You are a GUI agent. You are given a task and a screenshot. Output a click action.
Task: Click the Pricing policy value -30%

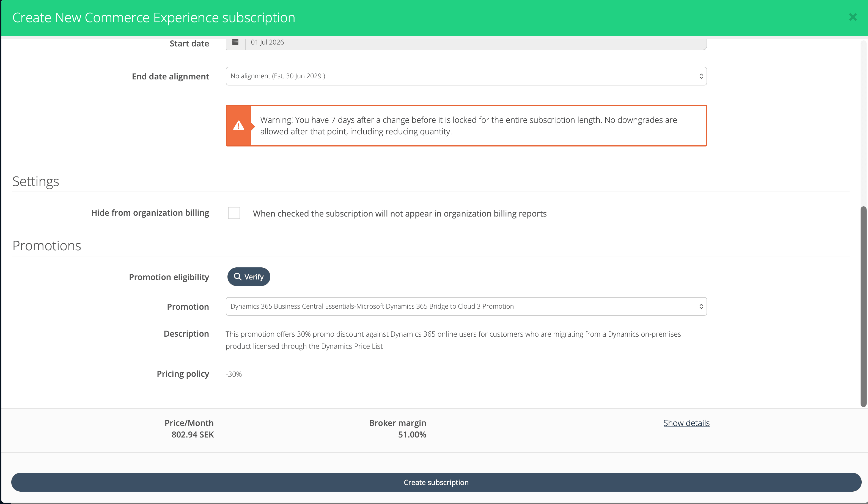tap(234, 374)
